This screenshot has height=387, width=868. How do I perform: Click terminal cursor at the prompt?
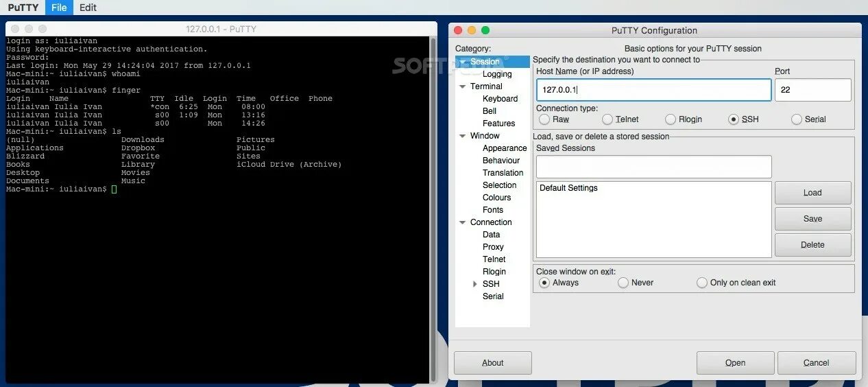[x=114, y=189]
